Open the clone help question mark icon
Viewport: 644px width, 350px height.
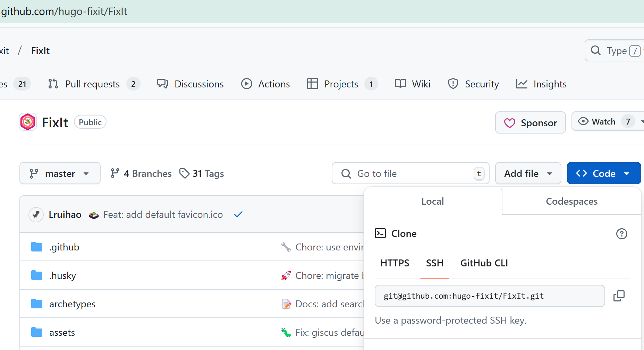621,234
